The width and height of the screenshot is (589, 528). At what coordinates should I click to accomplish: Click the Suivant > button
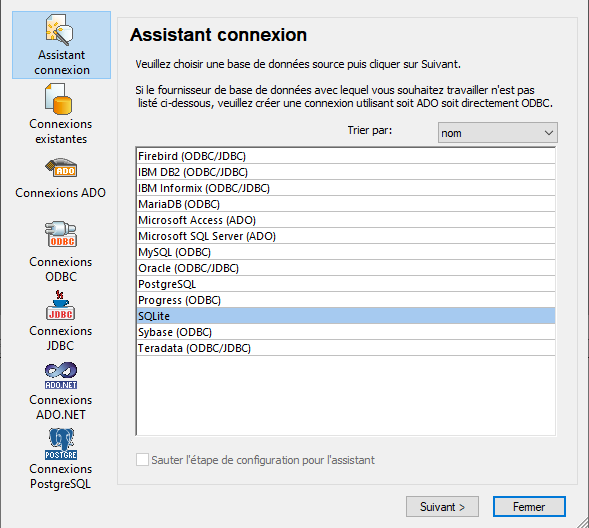click(442, 507)
